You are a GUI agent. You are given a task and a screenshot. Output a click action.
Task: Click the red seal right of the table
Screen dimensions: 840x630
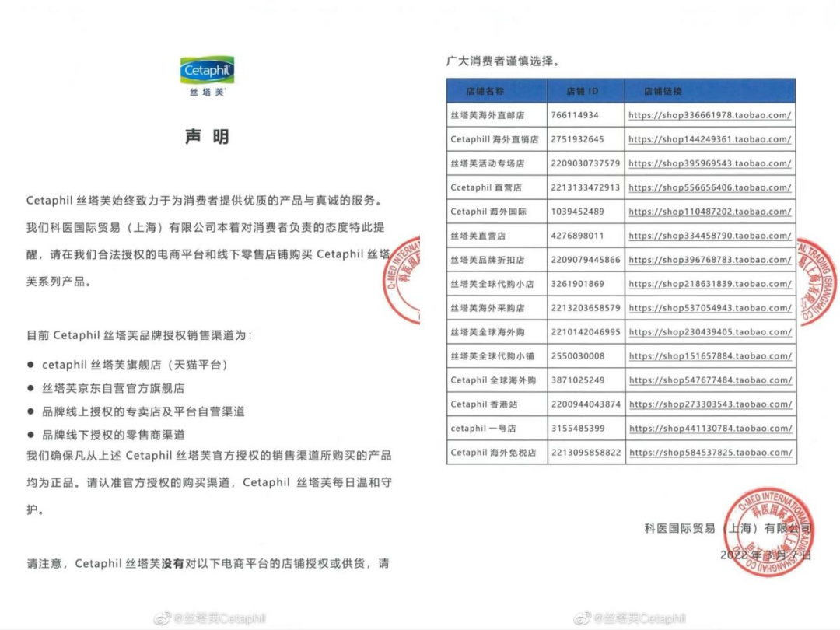click(815, 281)
